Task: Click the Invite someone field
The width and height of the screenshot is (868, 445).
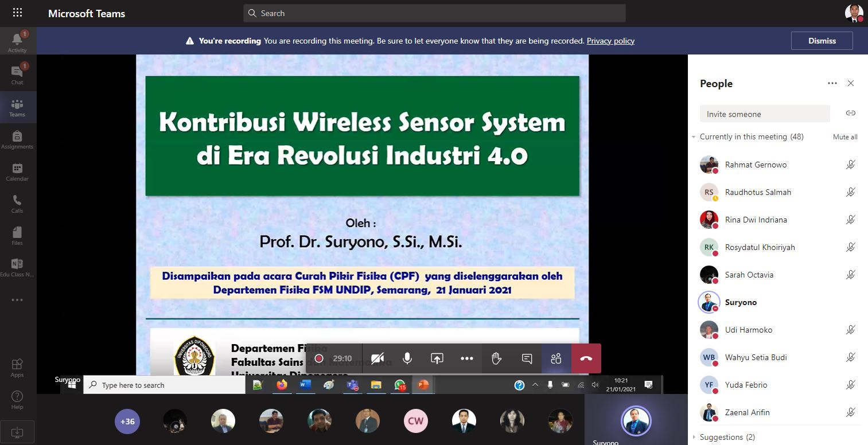Action: click(764, 114)
